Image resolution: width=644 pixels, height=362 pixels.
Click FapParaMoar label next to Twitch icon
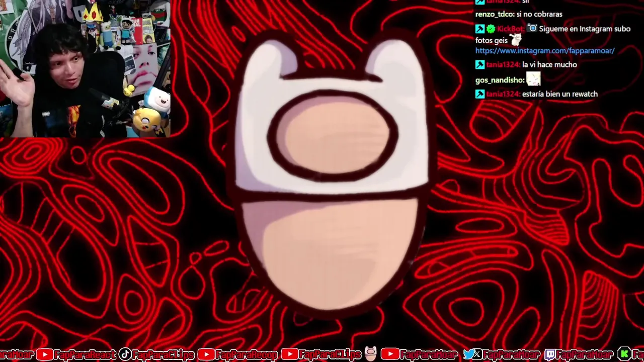585,355
